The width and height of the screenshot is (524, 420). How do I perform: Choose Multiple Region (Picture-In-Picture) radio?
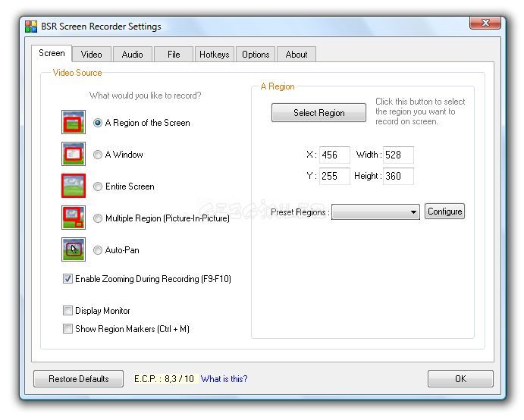pos(98,218)
